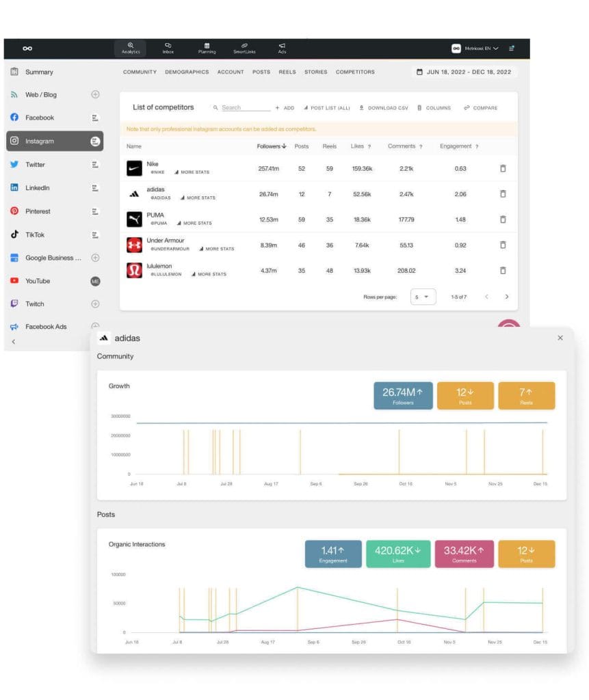Delete lululemon using its trash icon
589x700 pixels.
tap(503, 270)
